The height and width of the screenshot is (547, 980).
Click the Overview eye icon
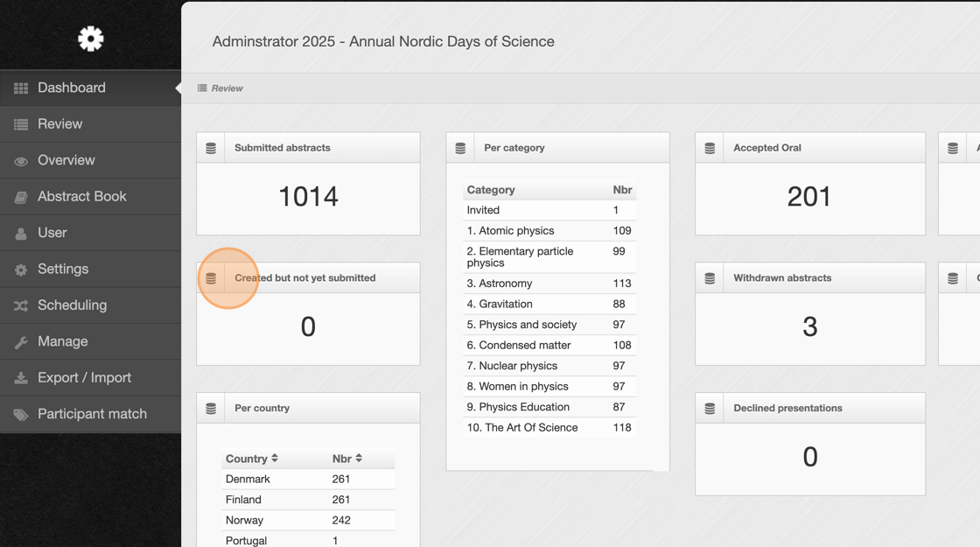(x=21, y=161)
